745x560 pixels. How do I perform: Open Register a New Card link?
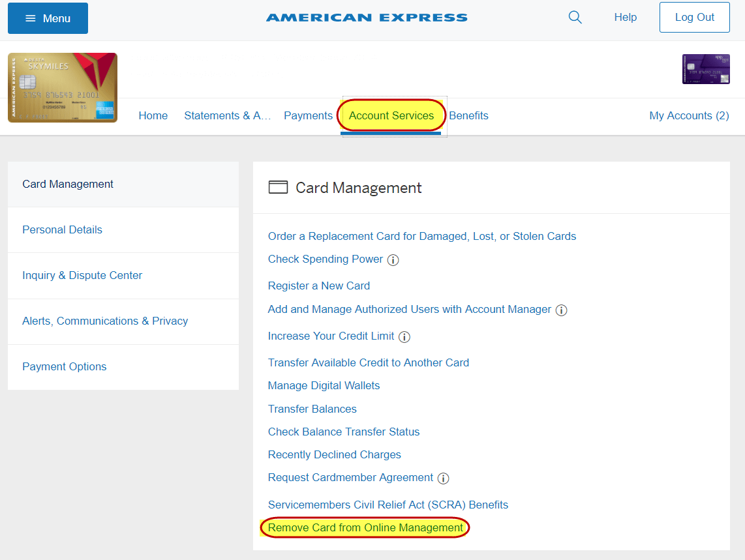coord(319,286)
